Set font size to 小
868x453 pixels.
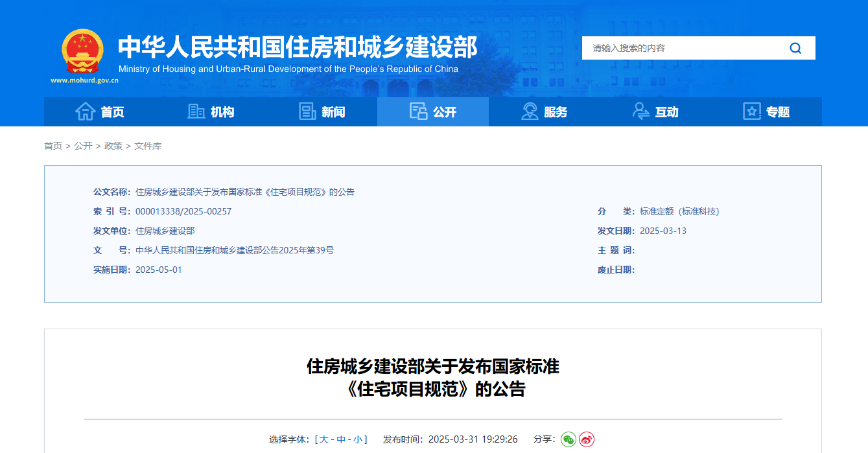[x=358, y=439]
